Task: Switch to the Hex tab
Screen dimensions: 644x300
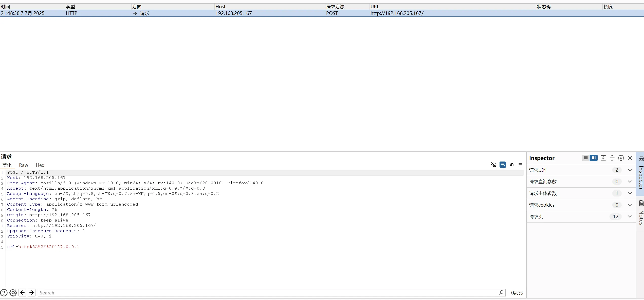Action: click(x=40, y=165)
